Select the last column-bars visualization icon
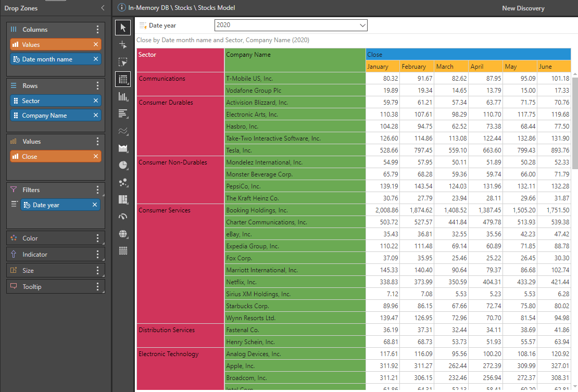The image size is (578, 392). (123, 251)
